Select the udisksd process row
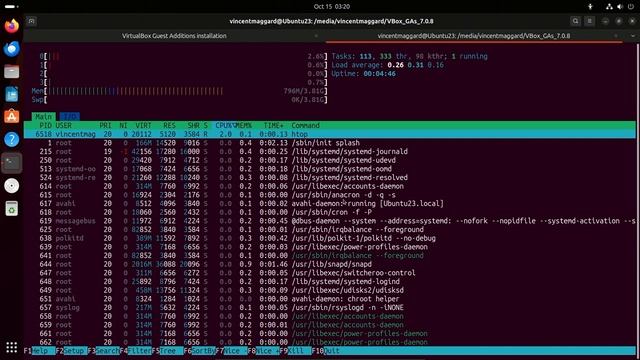640x360 pixels. (329, 290)
